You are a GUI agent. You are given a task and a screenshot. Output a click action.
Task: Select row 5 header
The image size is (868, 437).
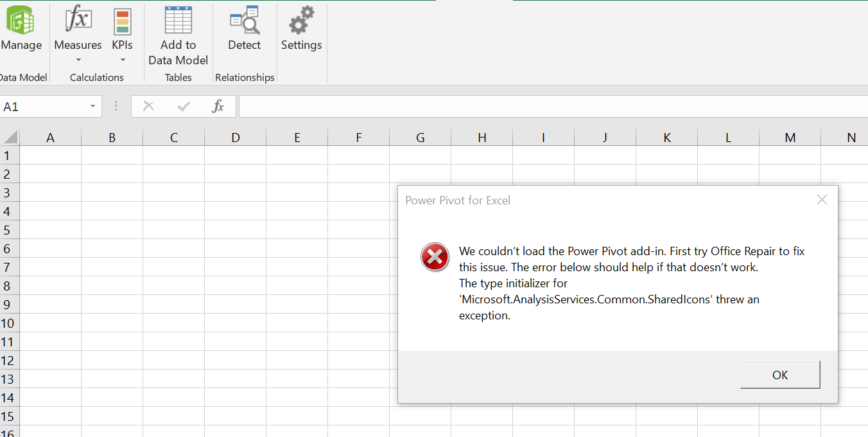click(x=9, y=230)
